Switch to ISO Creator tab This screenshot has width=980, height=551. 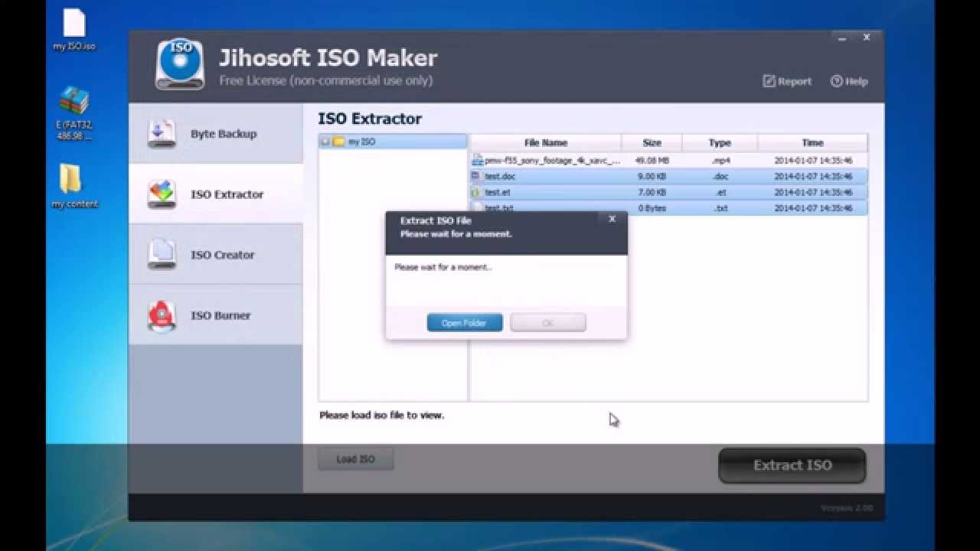click(216, 255)
